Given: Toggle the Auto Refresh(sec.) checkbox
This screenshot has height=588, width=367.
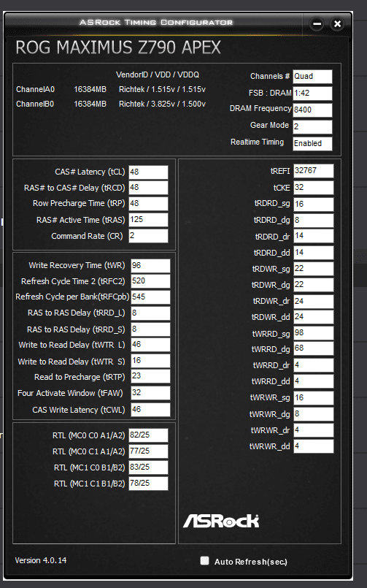Looking at the screenshot, I should (x=204, y=561).
